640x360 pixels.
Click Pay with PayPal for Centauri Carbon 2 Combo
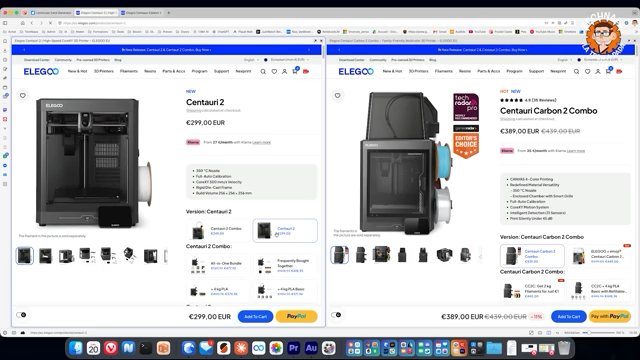(610, 316)
